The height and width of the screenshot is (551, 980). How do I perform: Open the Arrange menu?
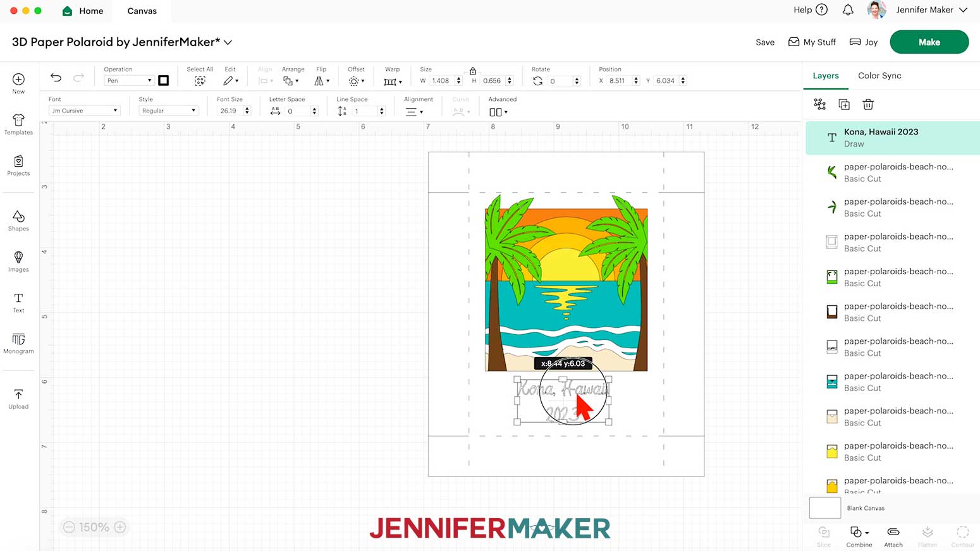point(291,81)
